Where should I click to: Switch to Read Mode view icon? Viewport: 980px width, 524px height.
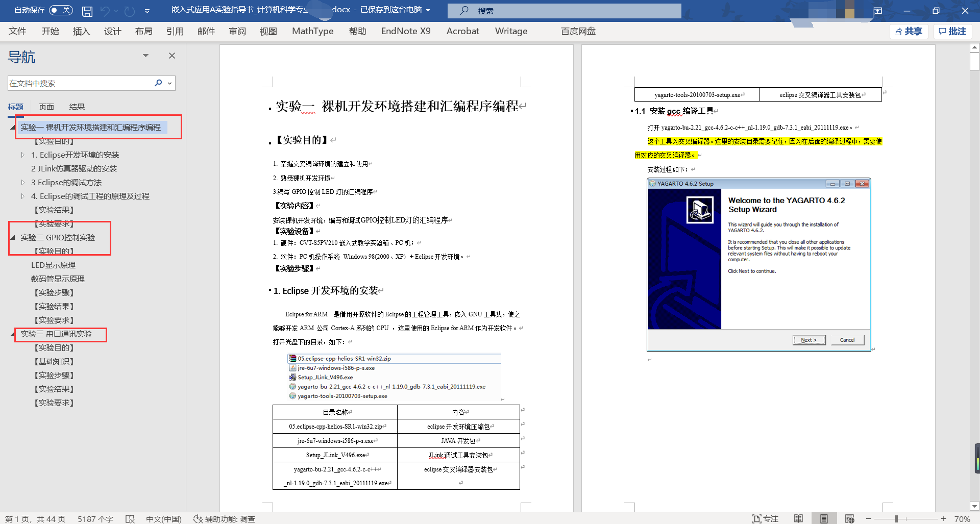click(x=798, y=519)
